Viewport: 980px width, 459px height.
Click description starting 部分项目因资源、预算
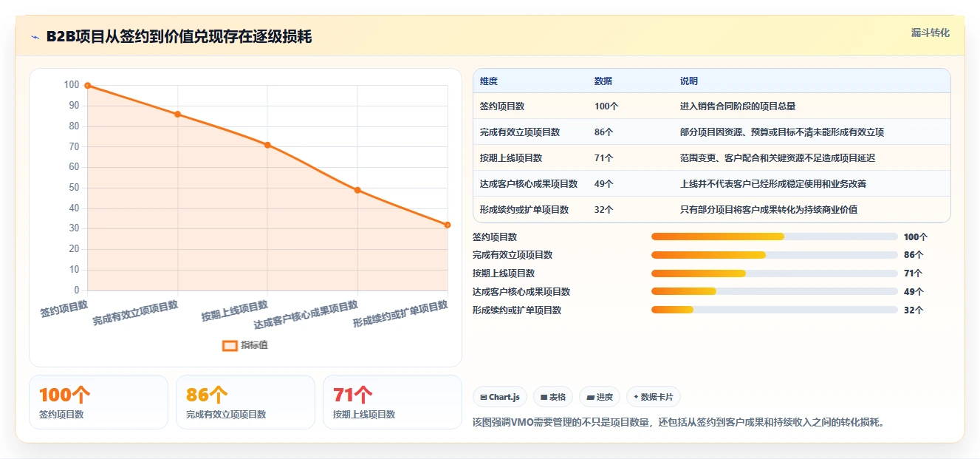[782, 132]
